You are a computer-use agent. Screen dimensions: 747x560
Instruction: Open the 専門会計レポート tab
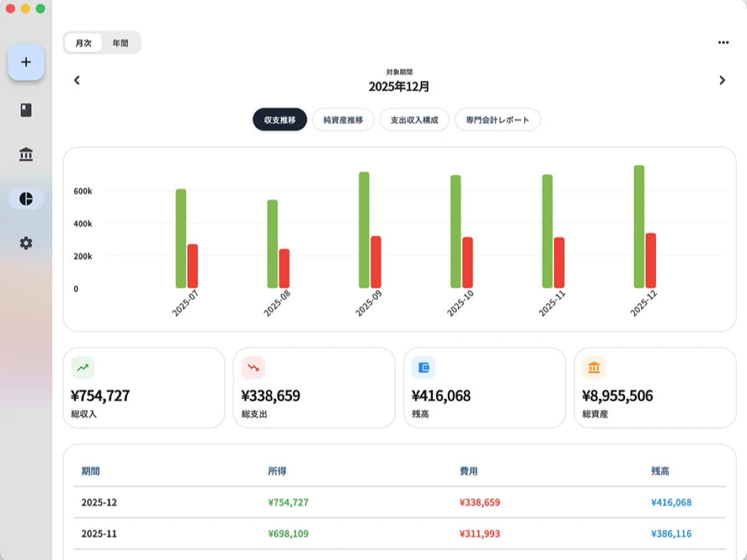point(497,119)
